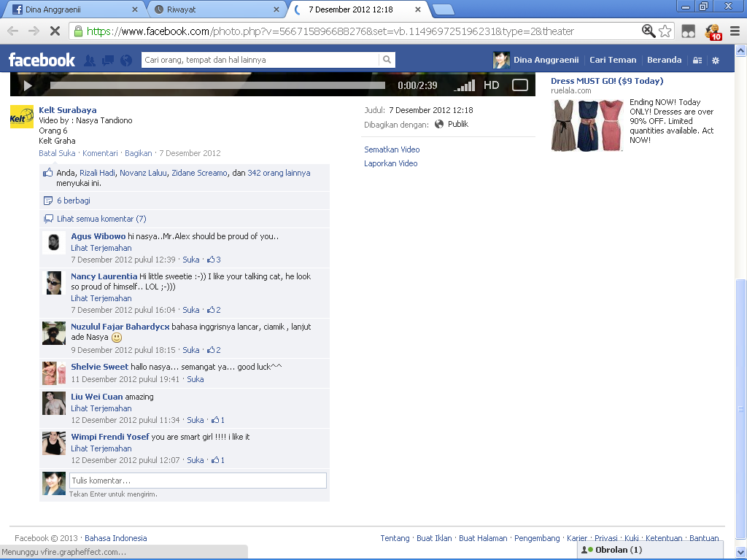Close the Riwayat tab
This screenshot has width=747, height=560.
click(276, 9)
